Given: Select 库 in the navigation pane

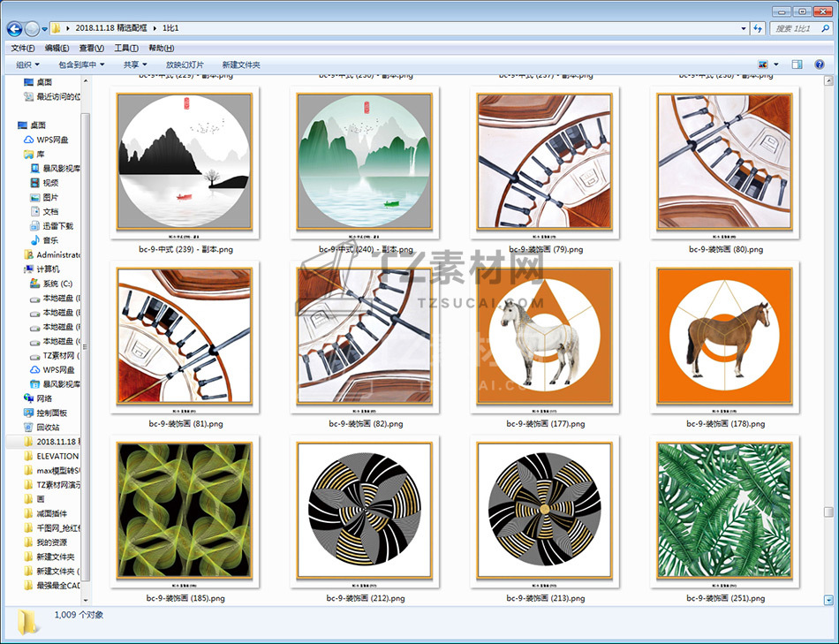Looking at the screenshot, I should pos(34,155).
